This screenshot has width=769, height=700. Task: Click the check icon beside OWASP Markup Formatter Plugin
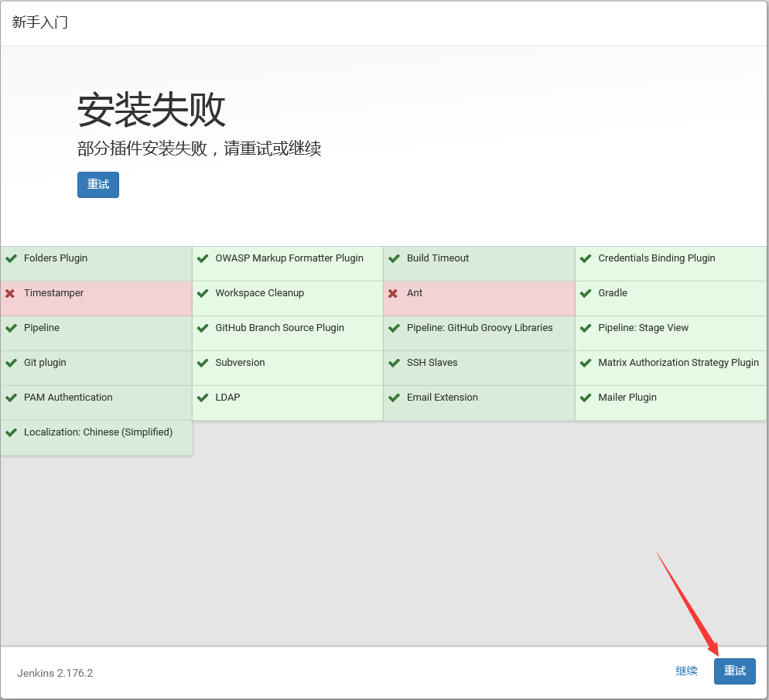coord(203,258)
